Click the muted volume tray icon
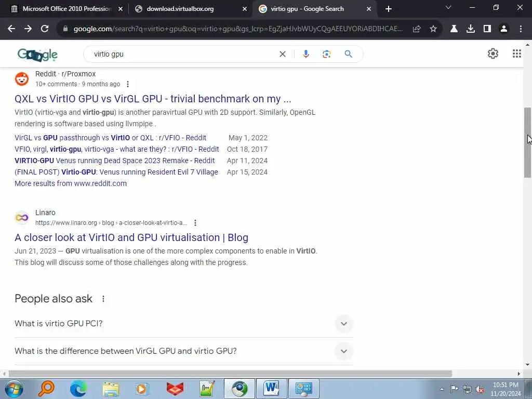532x399 pixels. pyautogui.click(x=480, y=390)
